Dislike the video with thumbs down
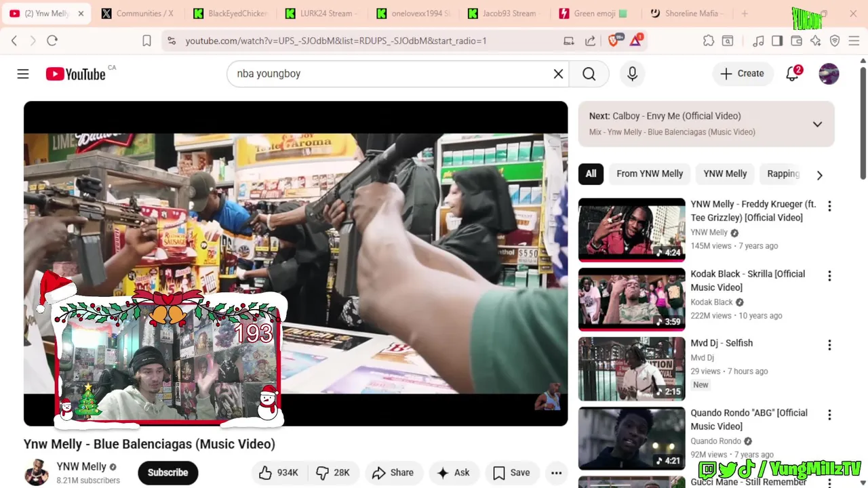 332,472
